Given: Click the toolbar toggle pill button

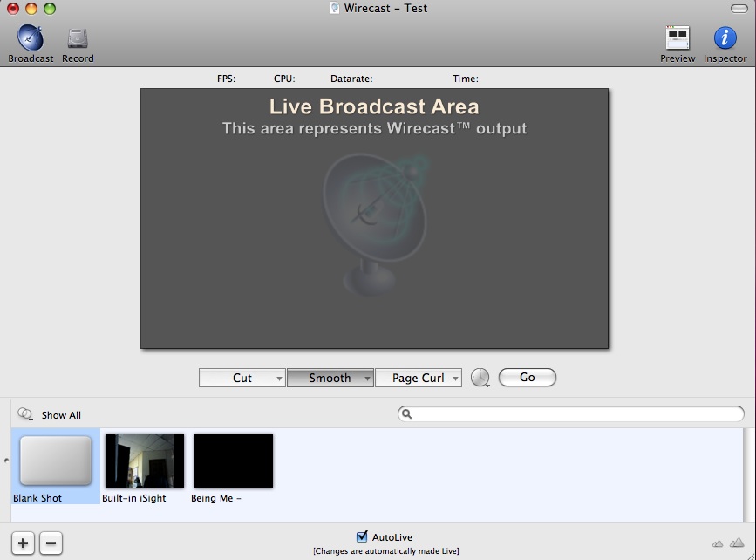Looking at the screenshot, I should 739,9.
